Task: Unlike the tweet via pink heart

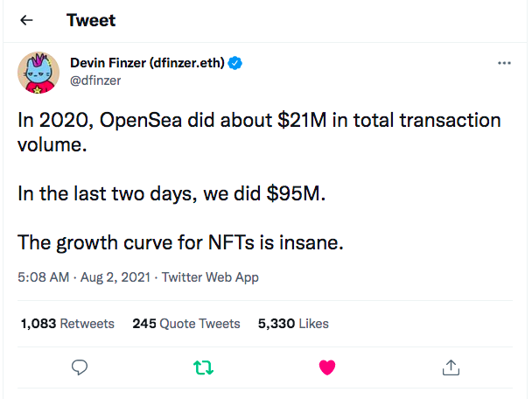Action: pyautogui.click(x=327, y=367)
